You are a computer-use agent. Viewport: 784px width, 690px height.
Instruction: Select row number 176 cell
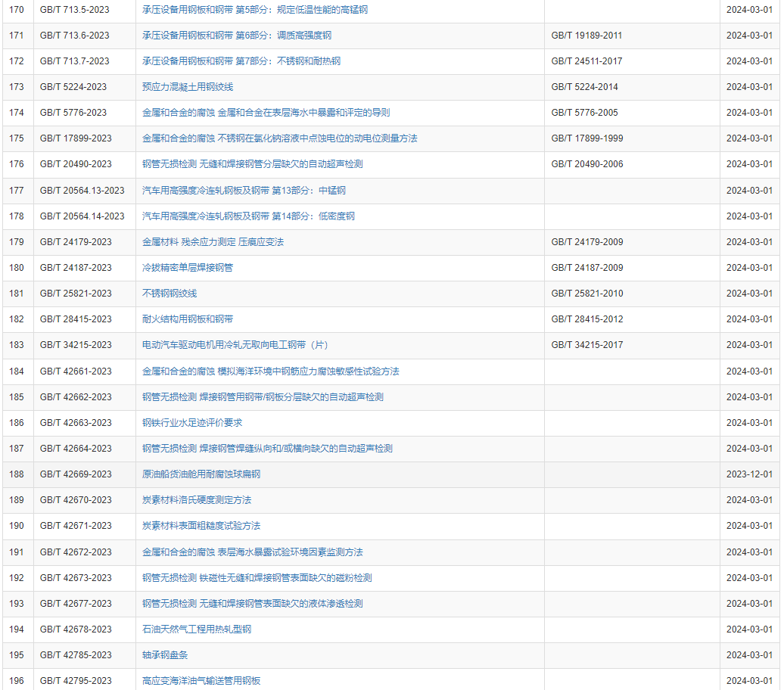17,164
